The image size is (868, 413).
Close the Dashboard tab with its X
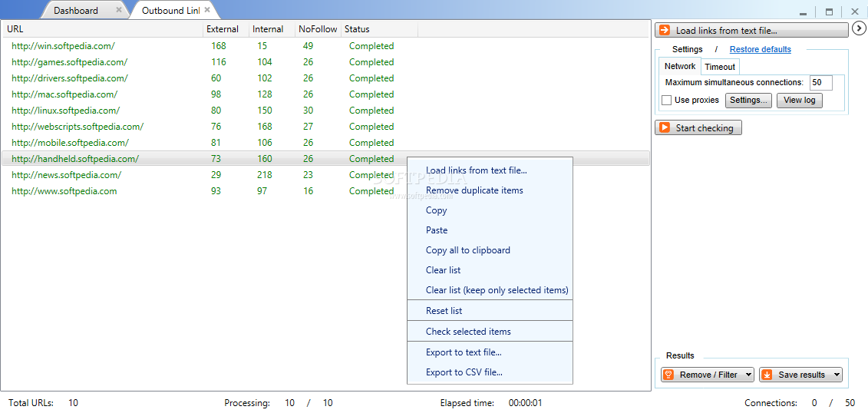[119, 10]
